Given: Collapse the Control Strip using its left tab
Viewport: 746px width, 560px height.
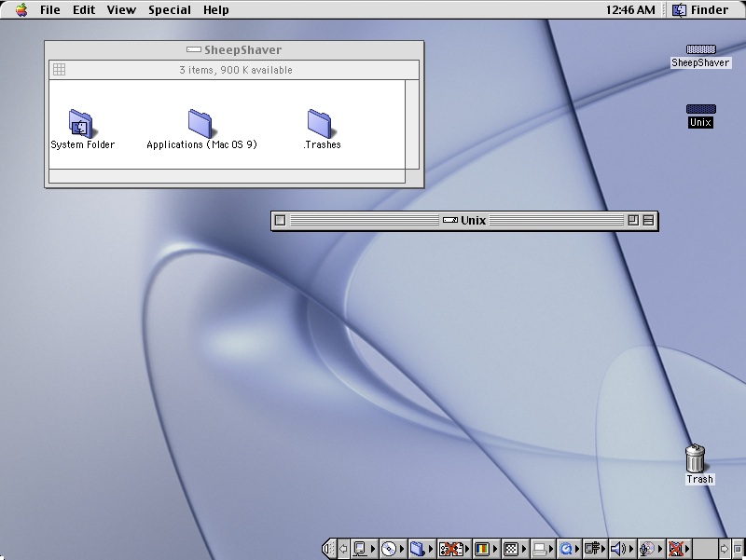Looking at the screenshot, I should [x=328, y=549].
